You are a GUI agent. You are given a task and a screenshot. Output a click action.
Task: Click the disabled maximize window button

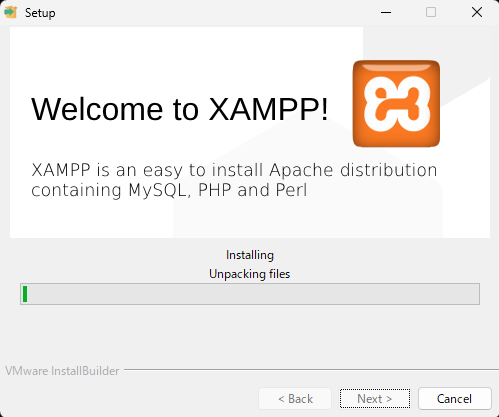pos(431,13)
